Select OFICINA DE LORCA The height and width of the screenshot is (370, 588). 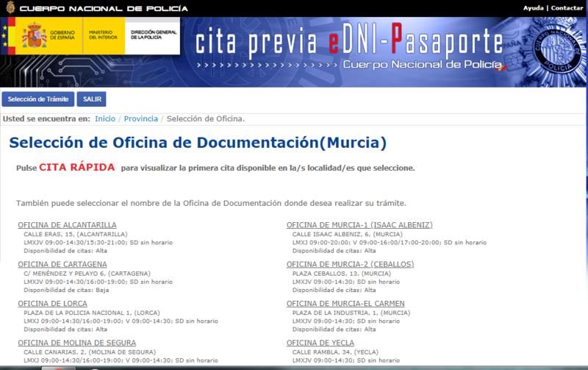click(52, 304)
